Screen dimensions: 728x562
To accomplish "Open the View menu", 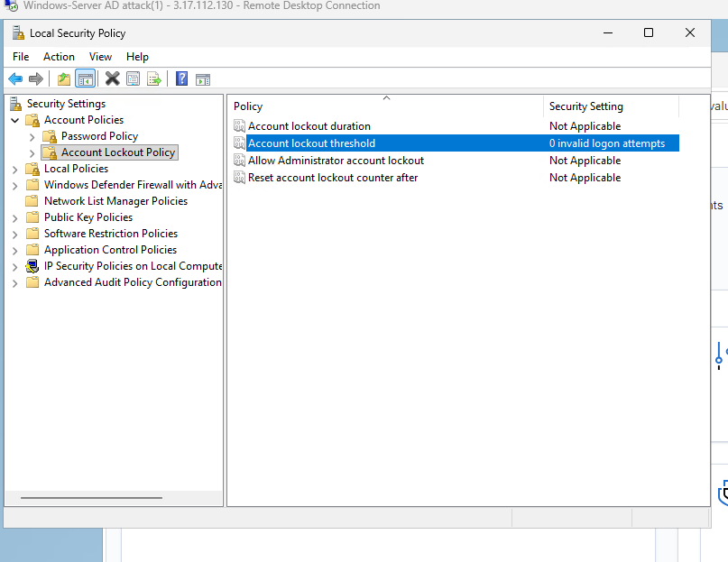I will pyautogui.click(x=100, y=57).
